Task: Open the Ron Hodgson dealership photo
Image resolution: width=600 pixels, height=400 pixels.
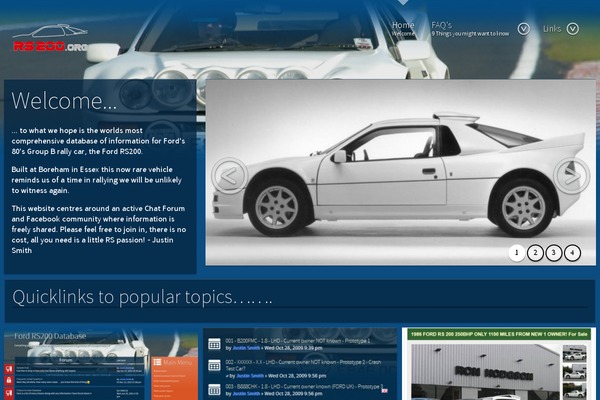Action: click(x=485, y=372)
